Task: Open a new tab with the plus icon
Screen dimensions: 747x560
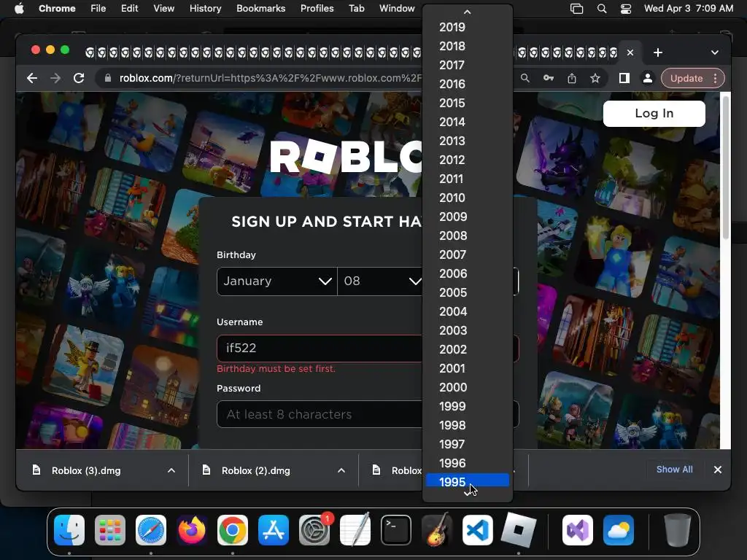Action: [658, 52]
